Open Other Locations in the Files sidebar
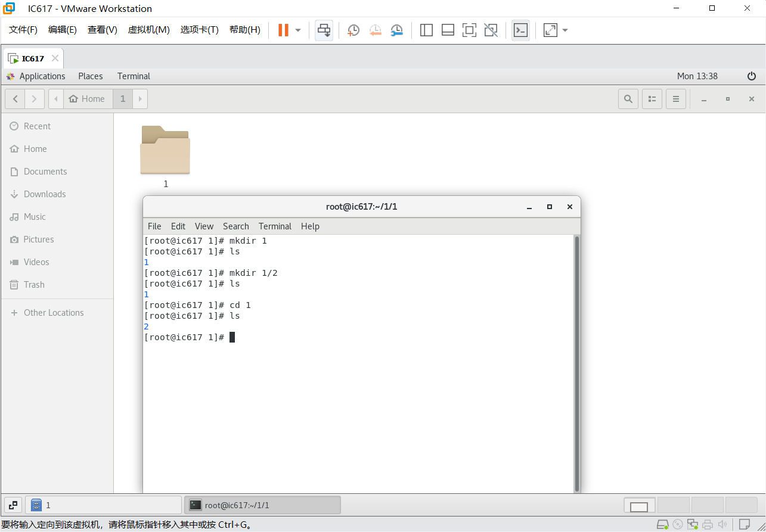Viewport: 766px width, 532px height. 57,313
